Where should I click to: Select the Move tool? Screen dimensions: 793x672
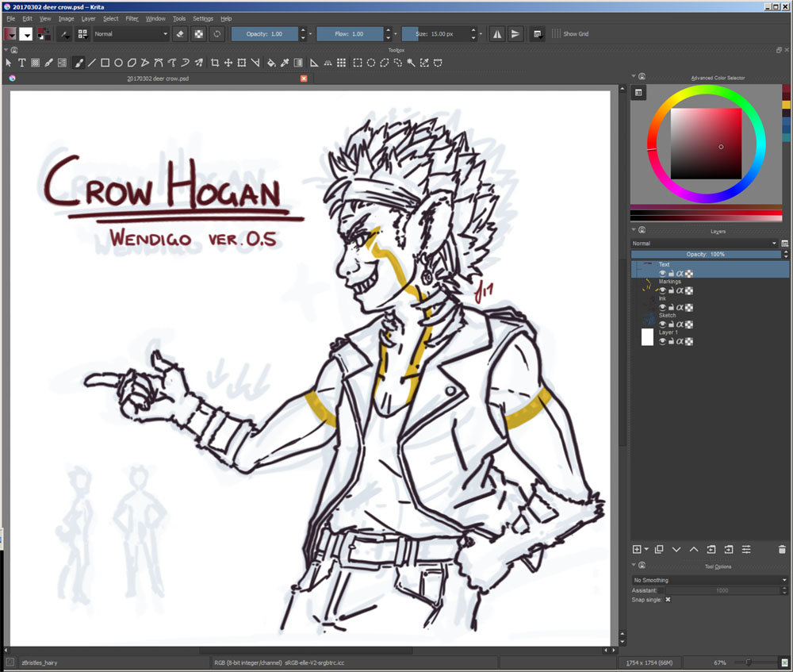[228, 63]
